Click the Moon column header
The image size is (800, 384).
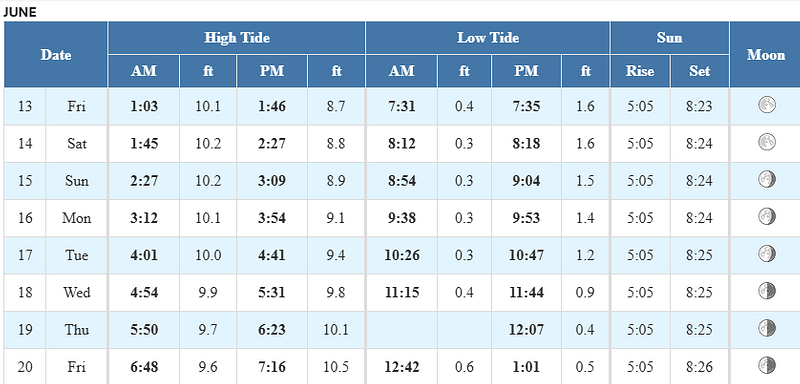point(765,55)
